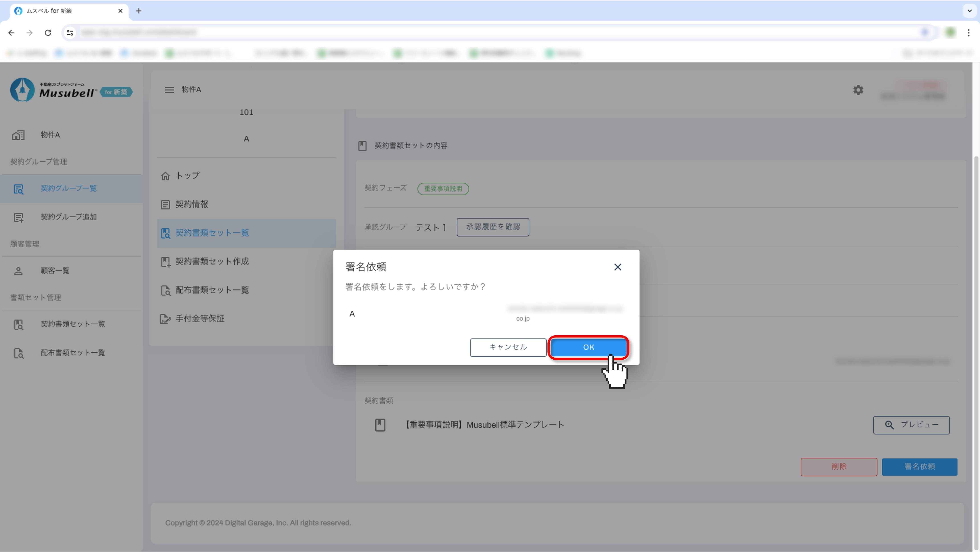Click the 物件A building icon in the sidebar

[18, 135]
